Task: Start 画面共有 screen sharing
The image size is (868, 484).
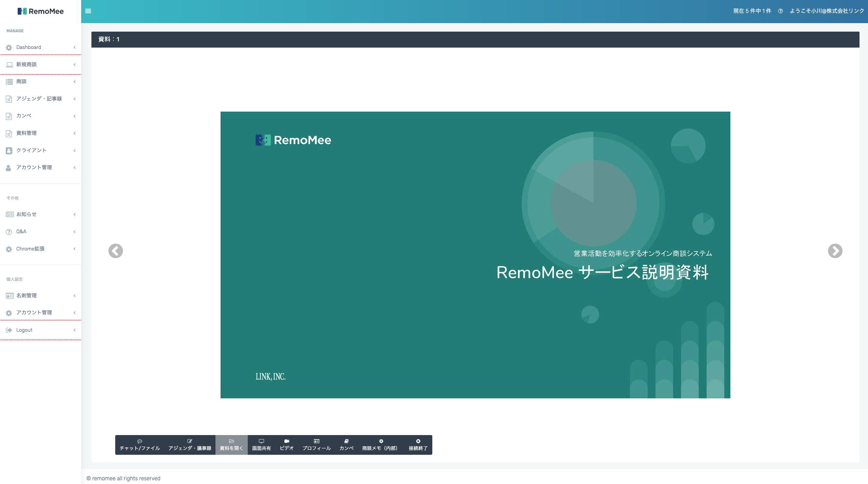Action: coord(261,445)
